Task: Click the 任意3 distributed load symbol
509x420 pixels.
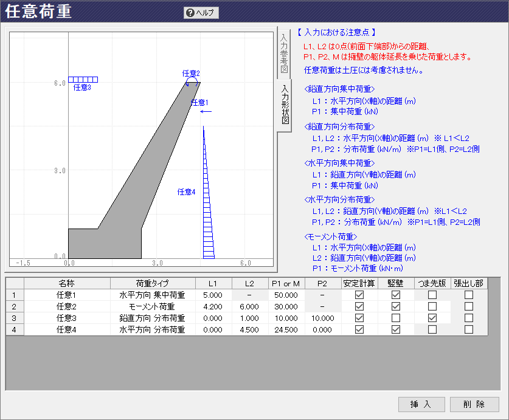Action: pos(83,80)
